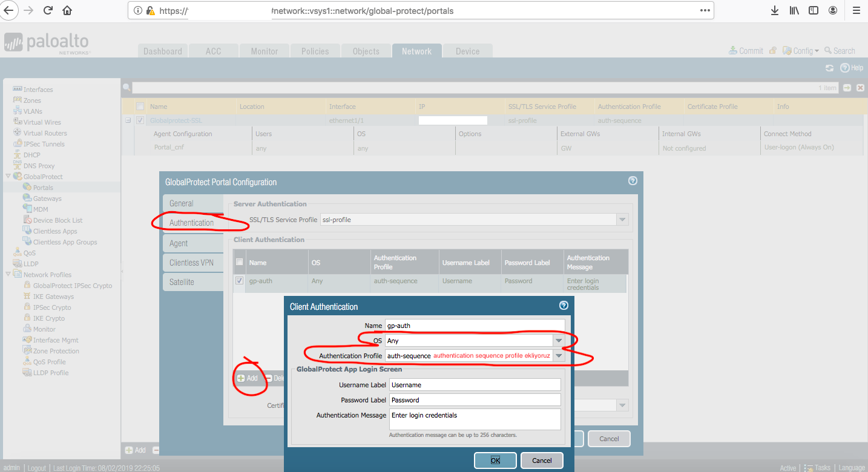The height and width of the screenshot is (472, 868).
Task: Click the Username Label input field
Action: [x=475, y=385]
